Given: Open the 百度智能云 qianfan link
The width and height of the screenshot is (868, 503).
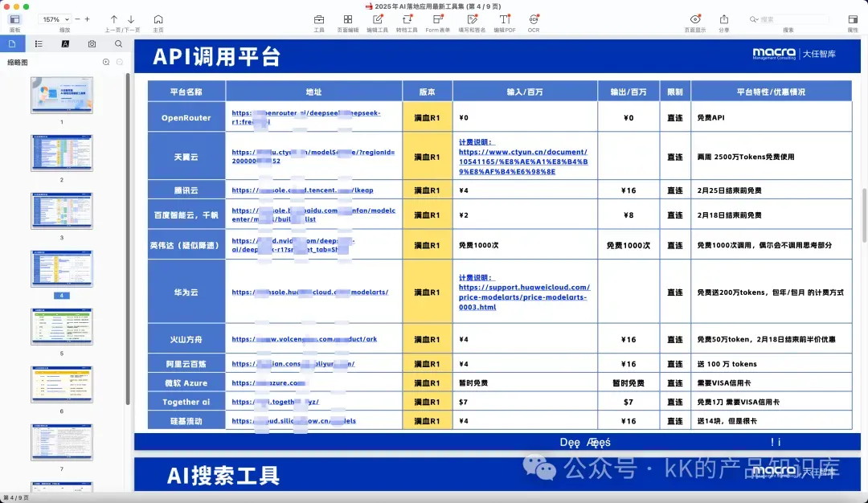Looking at the screenshot, I should pyautogui.click(x=313, y=215).
